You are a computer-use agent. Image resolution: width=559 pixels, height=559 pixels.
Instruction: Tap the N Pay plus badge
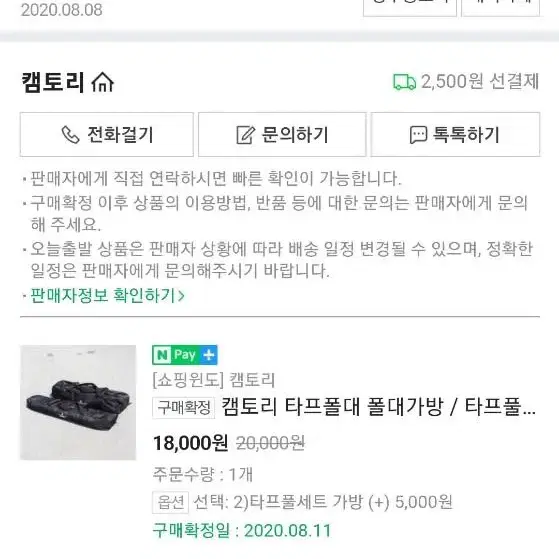click(185, 355)
